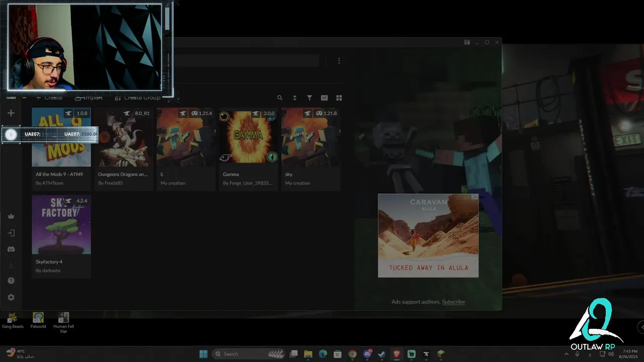644x362 pixels.
Task: Click the 'By ATMTeam' author text
Action: coord(49,183)
